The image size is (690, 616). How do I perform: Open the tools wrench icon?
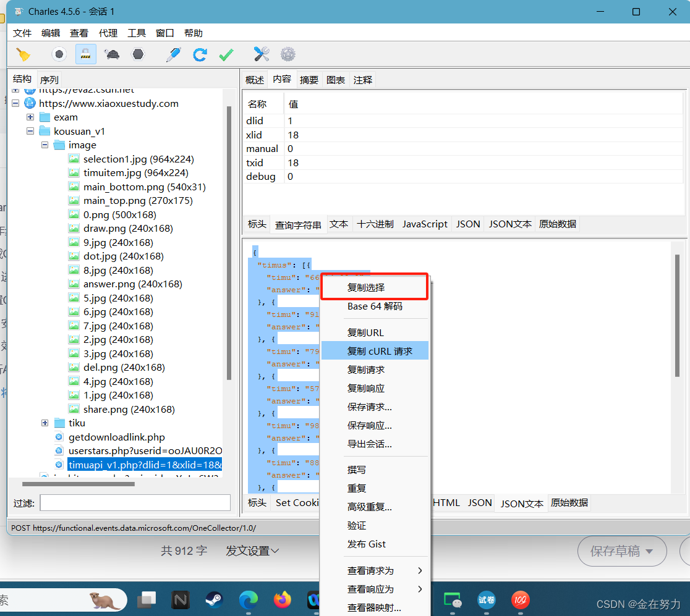point(262,54)
